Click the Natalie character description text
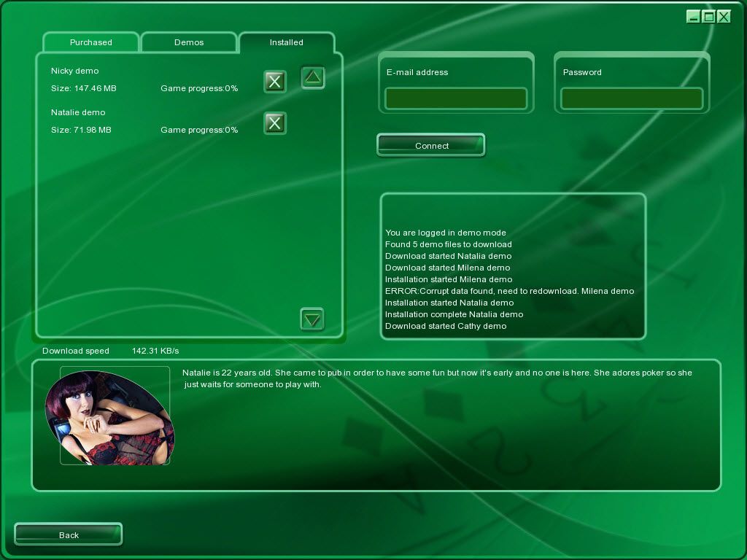 point(436,378)
